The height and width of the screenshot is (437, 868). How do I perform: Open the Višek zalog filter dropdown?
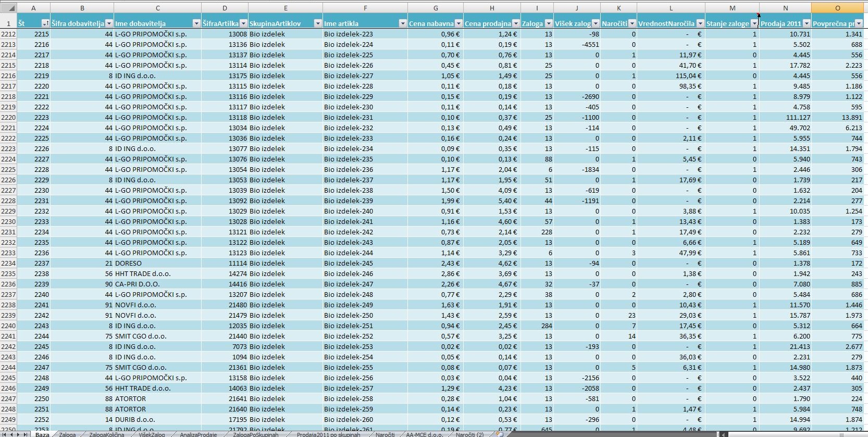click(596, 23)
